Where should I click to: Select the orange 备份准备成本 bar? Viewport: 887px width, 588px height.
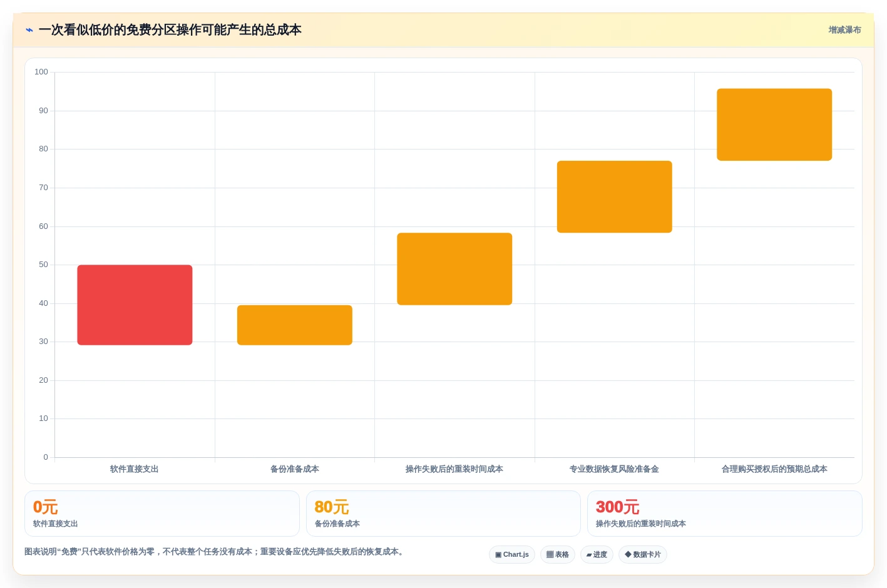pyautogui.click(x=295, y=325)
